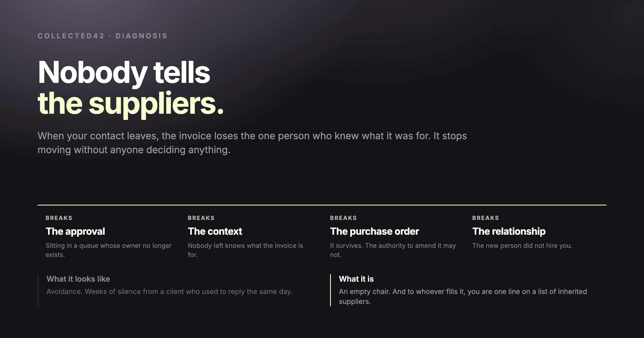The image size is (644, 338).
Task: Select 'The purchase order' card heading
Action: point(374,231)
